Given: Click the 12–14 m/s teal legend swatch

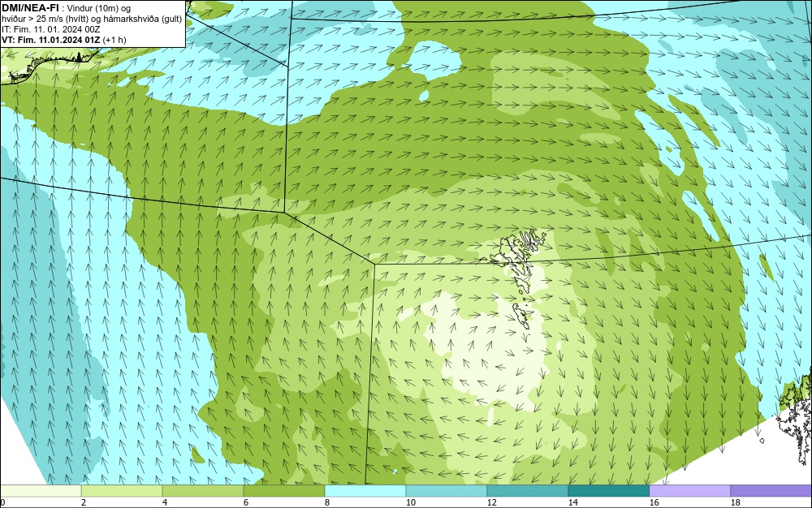Looking at the screenshot, I should click(x=528, y=490).
